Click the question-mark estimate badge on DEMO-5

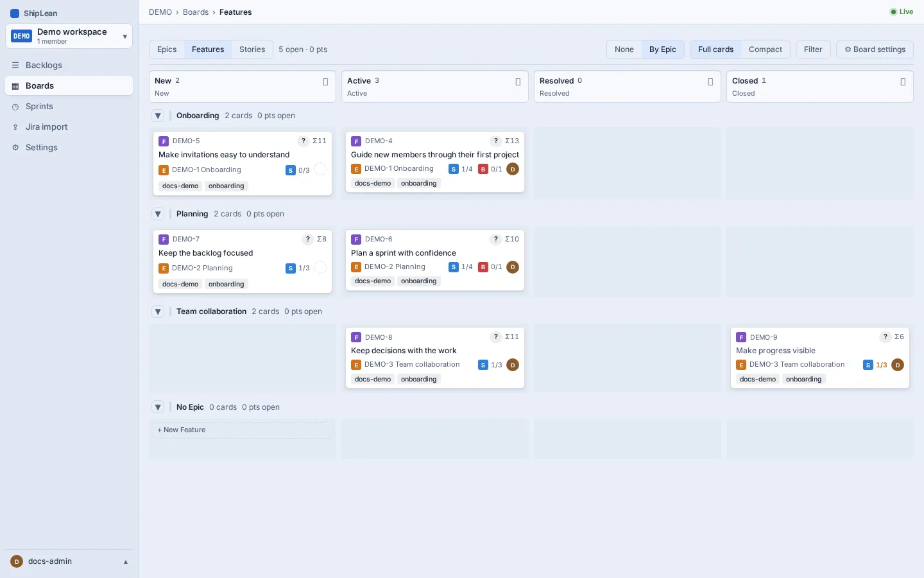304,141
